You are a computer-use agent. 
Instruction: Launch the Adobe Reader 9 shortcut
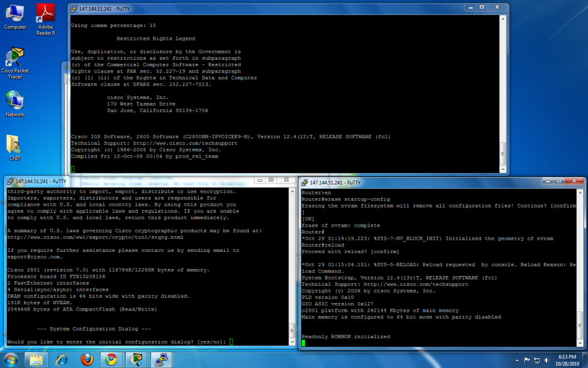coord(45,16)
